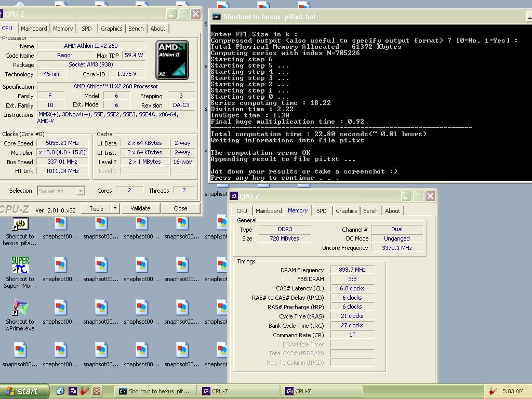The height and width of the screenshot is (399, 532).
Task: Click the AMD Athlon II logo in CPU-Z
Action: click(x=172, y=60)
